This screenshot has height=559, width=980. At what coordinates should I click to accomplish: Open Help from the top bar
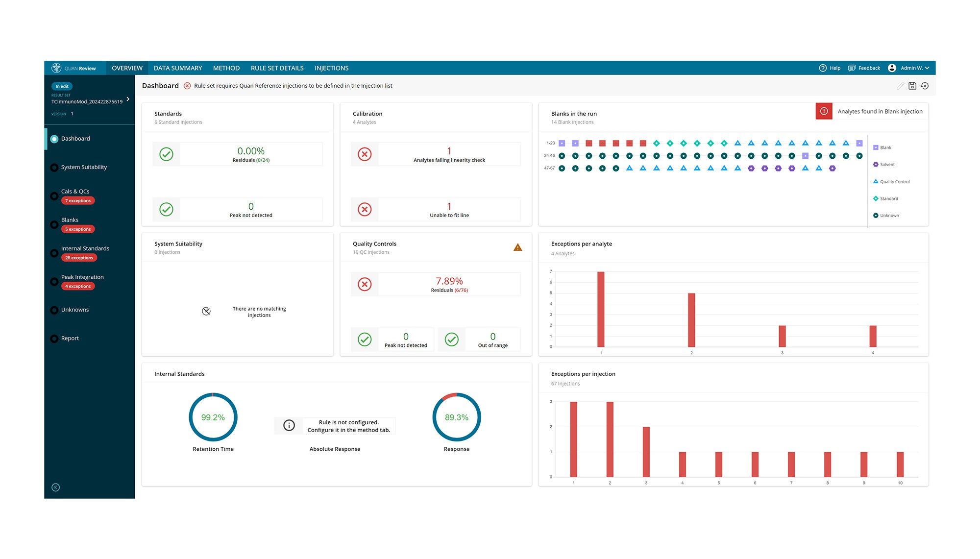click(830, 68)
